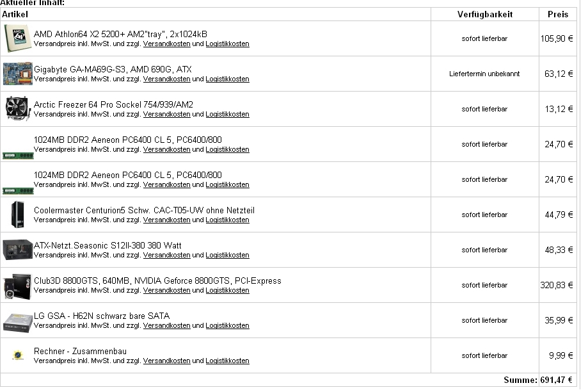Click Versandkosten link under Seasonic ATX-Netzteil
Screen dimensions: 588x390
coord(166,255)
